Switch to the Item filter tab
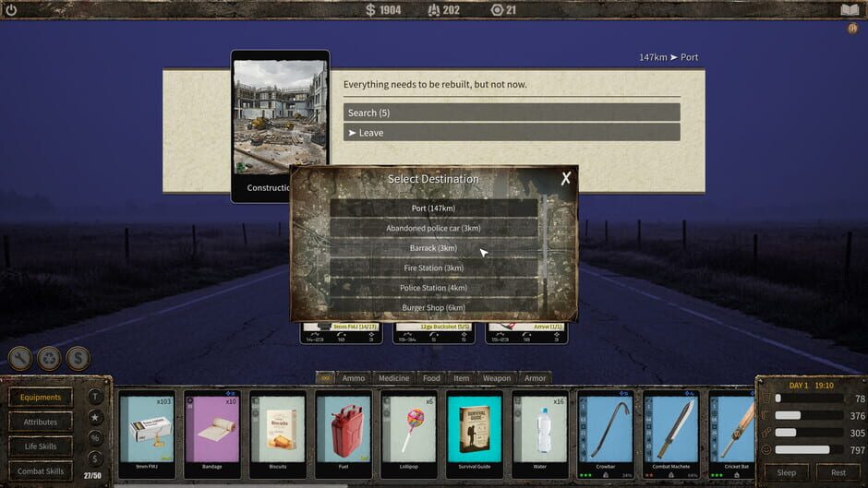The width and height of the screenshot is (868, 488). [461, 378]
